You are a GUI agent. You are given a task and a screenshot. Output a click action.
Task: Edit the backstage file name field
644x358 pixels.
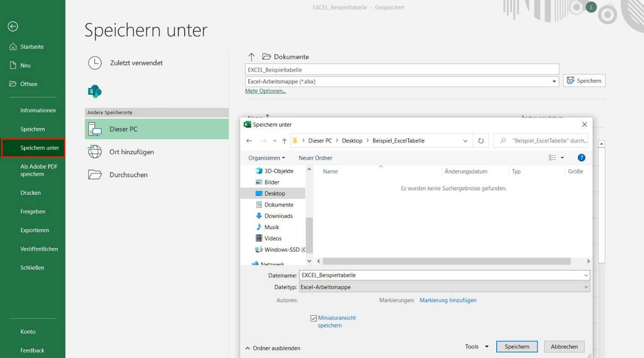point(402,69)
